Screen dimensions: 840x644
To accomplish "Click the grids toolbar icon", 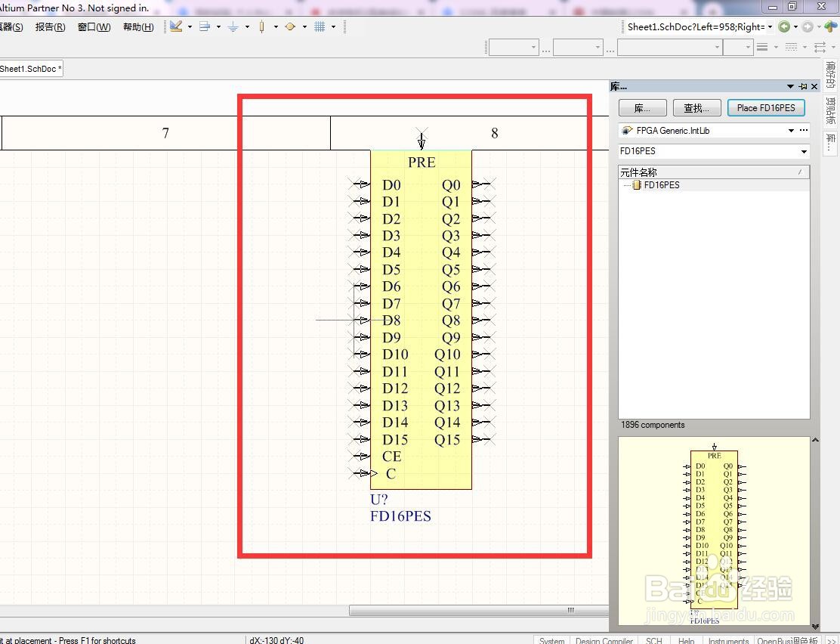I will point(320,26).
